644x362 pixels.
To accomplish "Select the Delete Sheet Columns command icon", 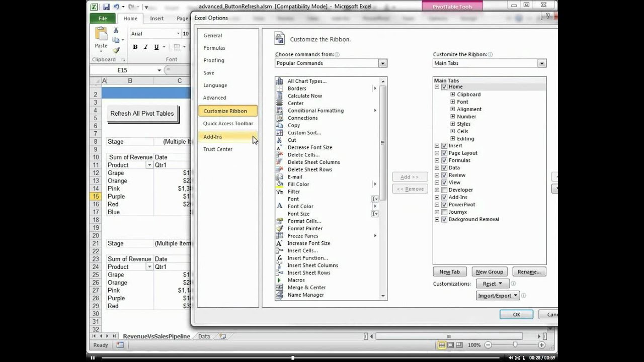I will (280, 162).
